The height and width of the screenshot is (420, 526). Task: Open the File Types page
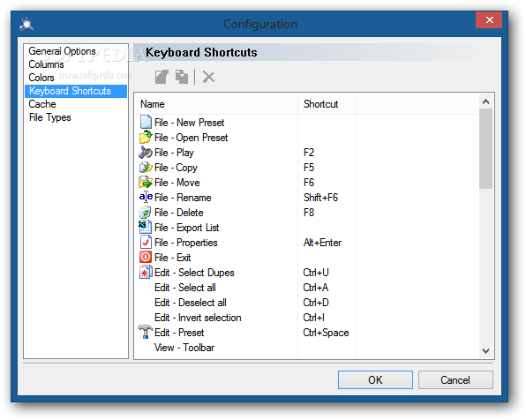(x=49, y=117)
